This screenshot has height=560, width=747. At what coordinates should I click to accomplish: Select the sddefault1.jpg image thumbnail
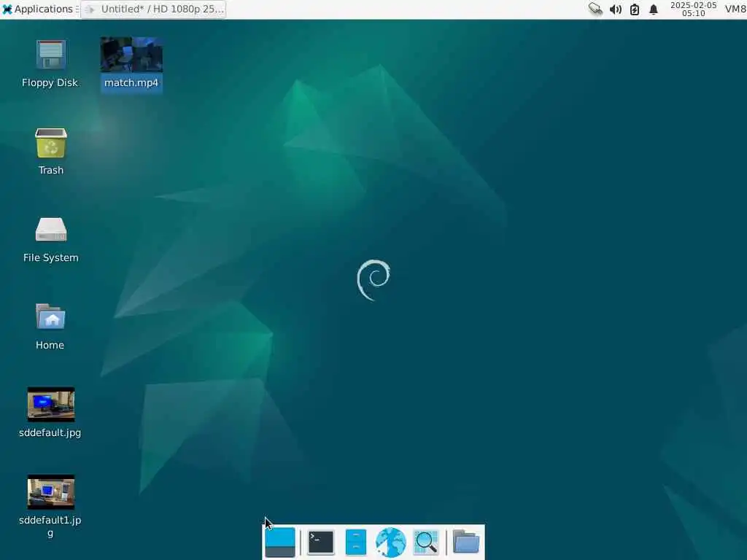pyautogui.click(x=51, y=492)
